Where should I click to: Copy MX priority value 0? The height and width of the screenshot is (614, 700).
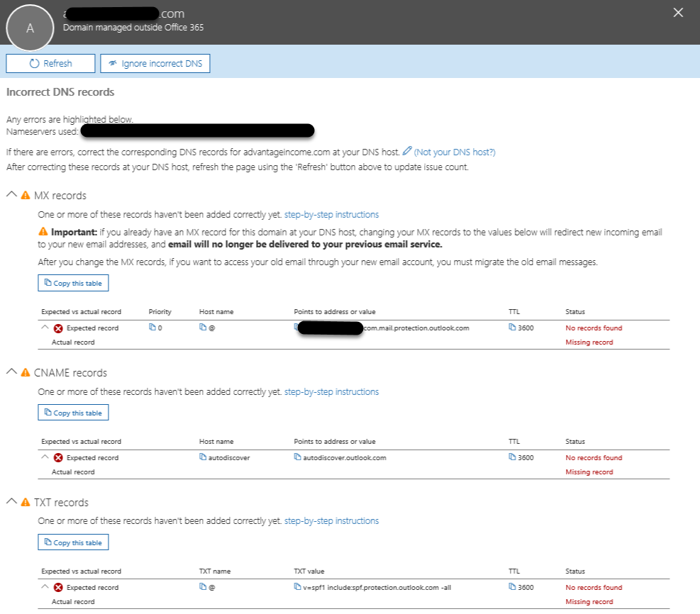152,327
